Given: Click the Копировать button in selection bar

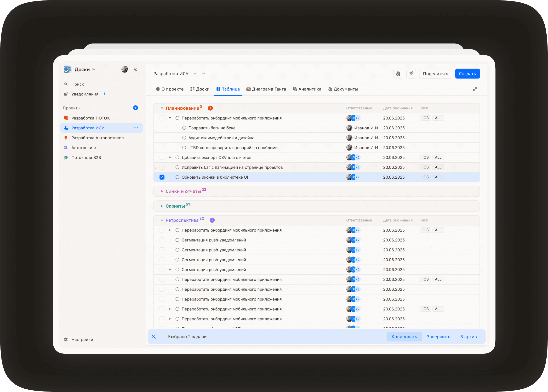Looking at the screenshot, I should click(404, 336).
